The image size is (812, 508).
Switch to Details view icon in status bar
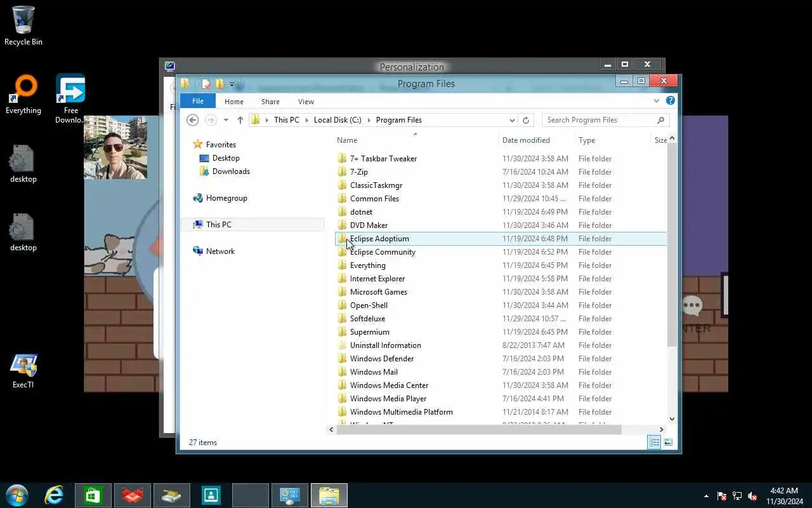point(654,443)
